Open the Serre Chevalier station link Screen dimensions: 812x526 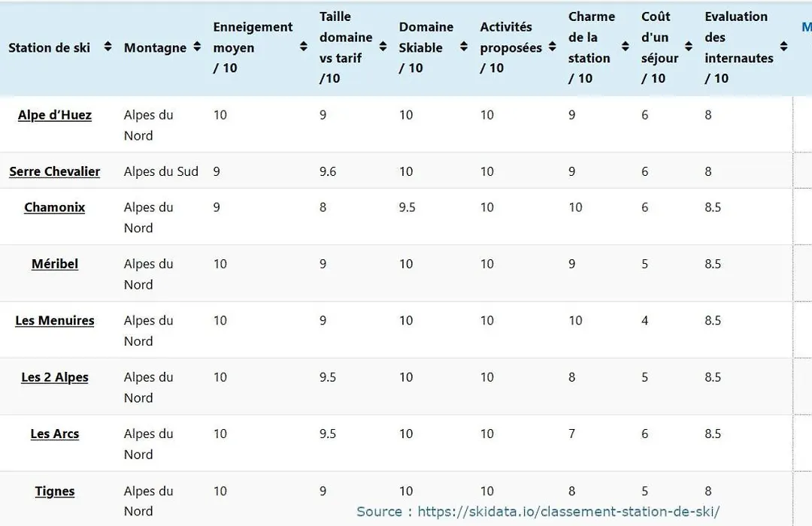pyautogui.click(x=54, y=171)
